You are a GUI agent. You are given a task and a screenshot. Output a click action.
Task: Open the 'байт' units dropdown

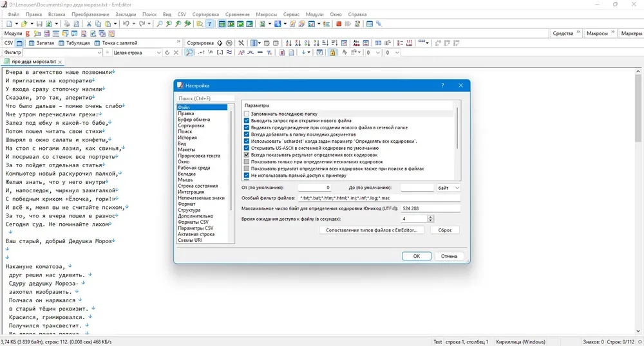(x=448, y=188)
